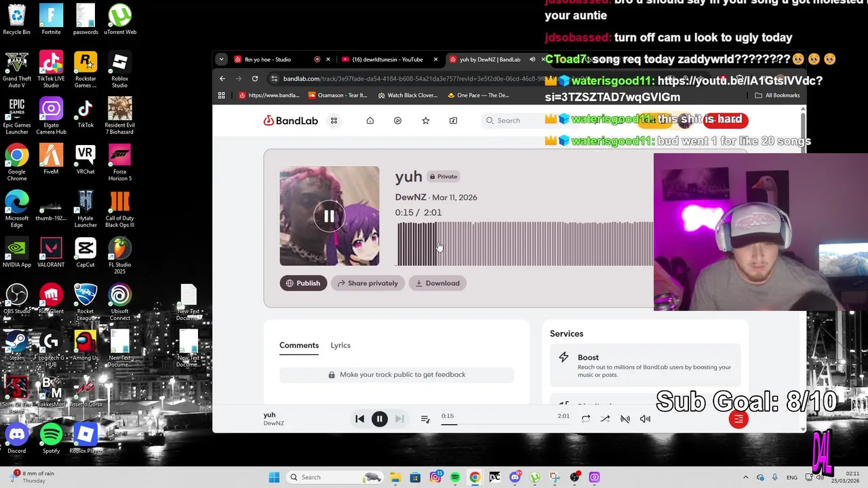868x488 pixels.
Task: Toggle audio effects icon in player
Action: pyautogui.click(x=625, y=419)
